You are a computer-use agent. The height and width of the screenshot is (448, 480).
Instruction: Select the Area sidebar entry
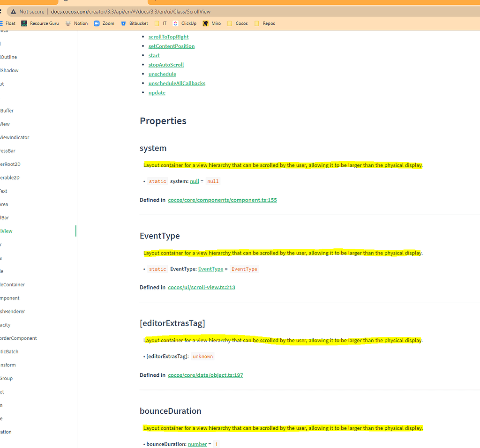4,204
